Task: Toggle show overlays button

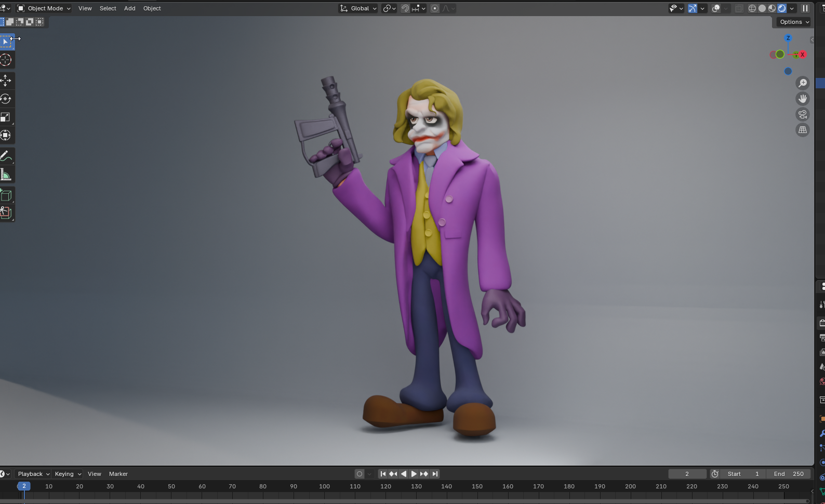Action: 716,8
